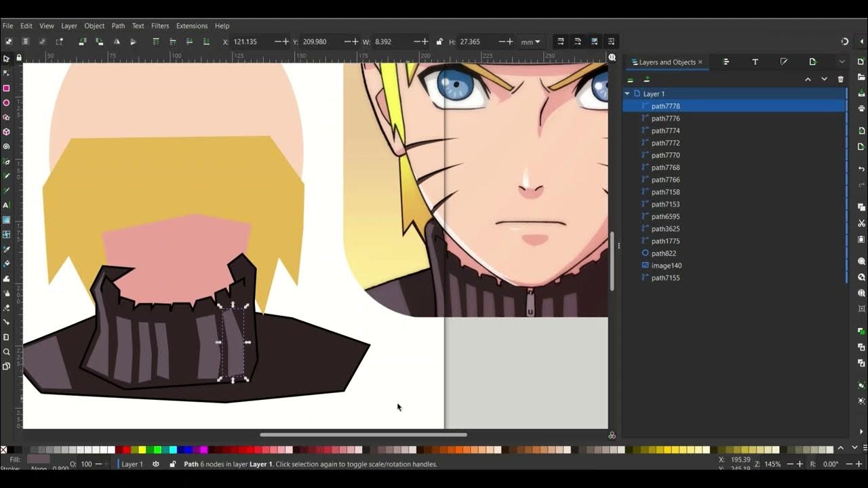The height and width of the screenshot is (488, 868).
Task: Open Text and Font panel tab
Action: pyautogui.click(x=755, y=62)
